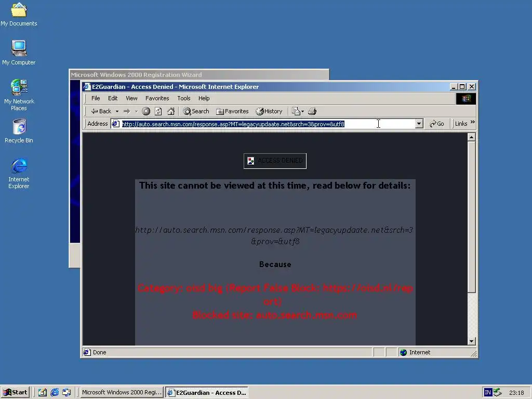
Task: Select My Network Places desktop icon
Action: tap(19, 95)
